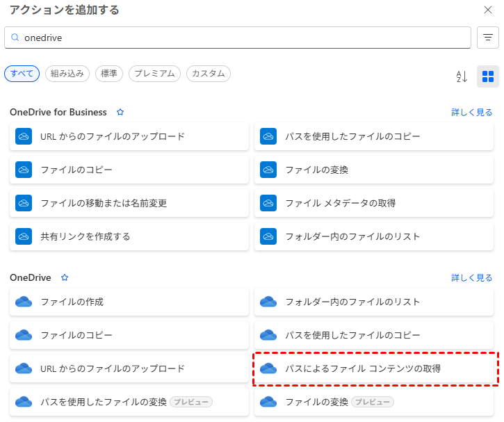
Task: Click パスを使用したファイルの変換 cloud icon
Action: (24, 402)
